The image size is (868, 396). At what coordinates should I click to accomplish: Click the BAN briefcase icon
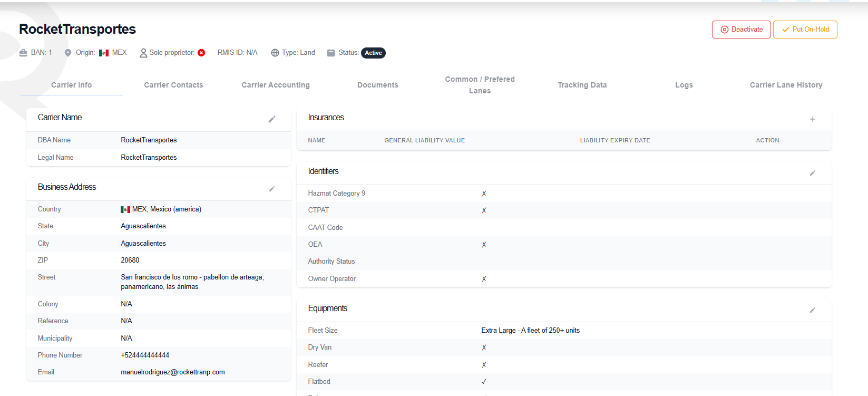point(23,53)
